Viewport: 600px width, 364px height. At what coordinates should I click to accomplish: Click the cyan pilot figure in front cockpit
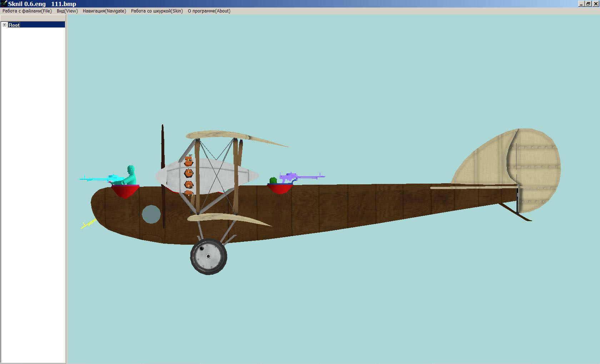coord(130,175)
